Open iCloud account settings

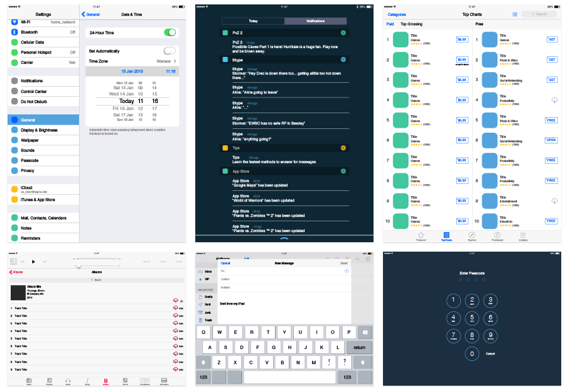click(x=43, y=189)
